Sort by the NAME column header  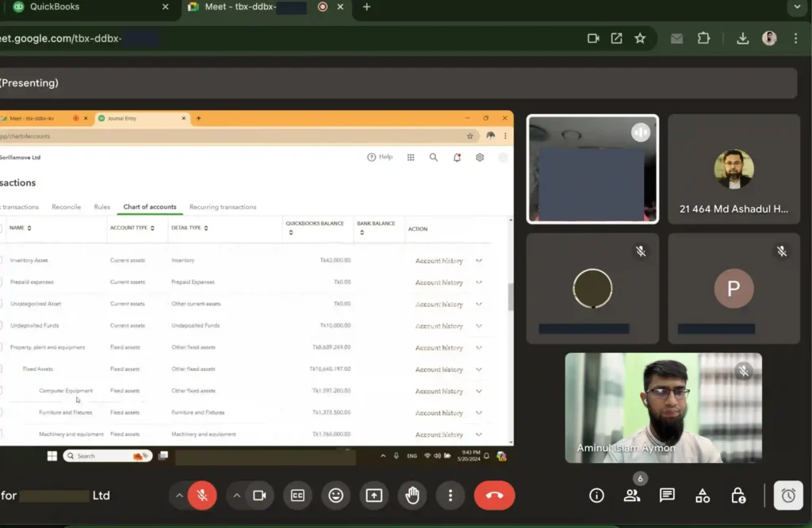20,228
